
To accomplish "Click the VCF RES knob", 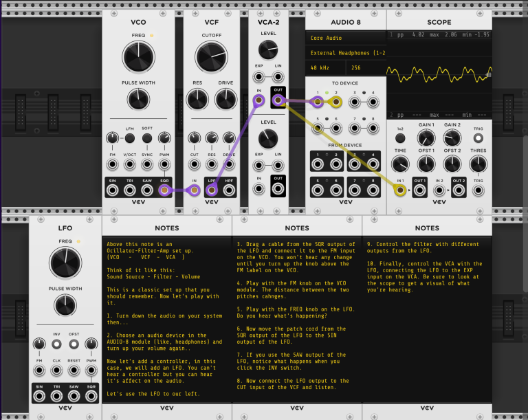I will tap(197, 99).
